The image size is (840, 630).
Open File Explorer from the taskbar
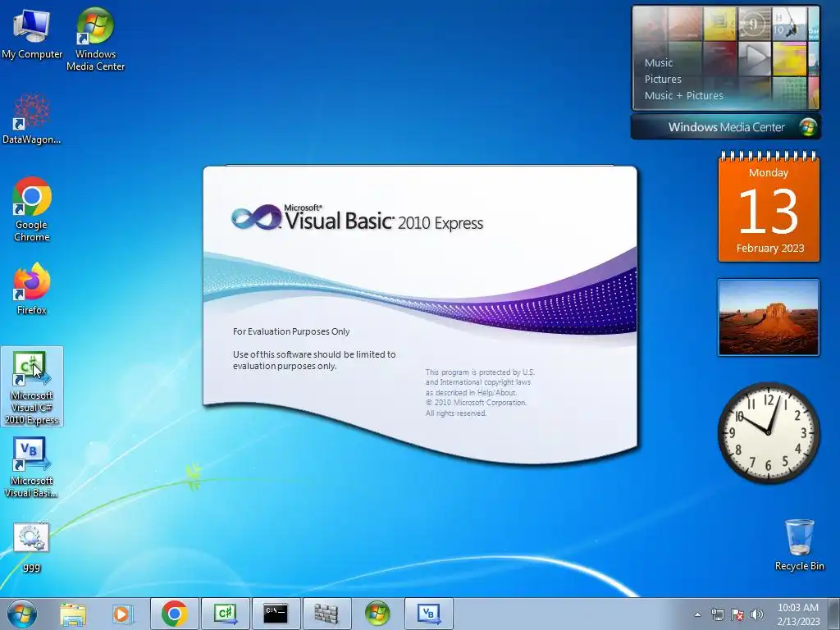(x=72, y=614)
